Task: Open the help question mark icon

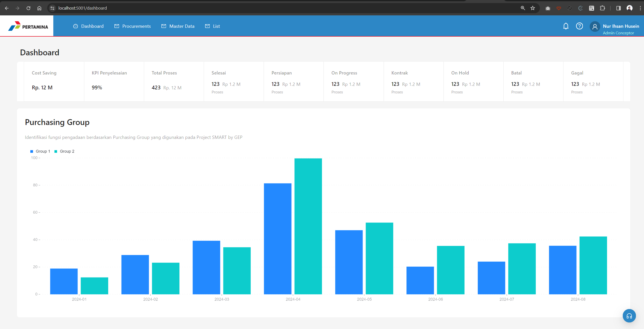Action: [x=579, y=26]
